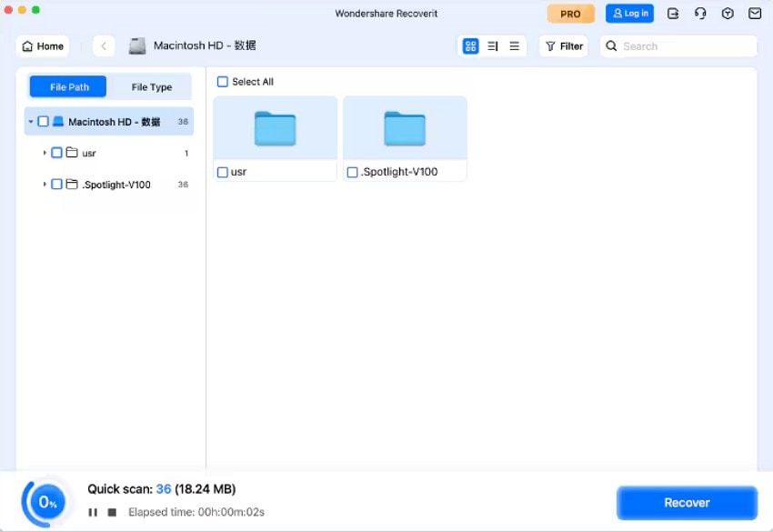Check the usr thumbnail checkbox
The width and height of the screenshot is (773, 532).
coord(223,172)
